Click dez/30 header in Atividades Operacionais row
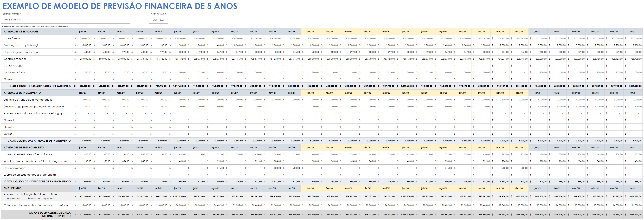 pos(519,31)
